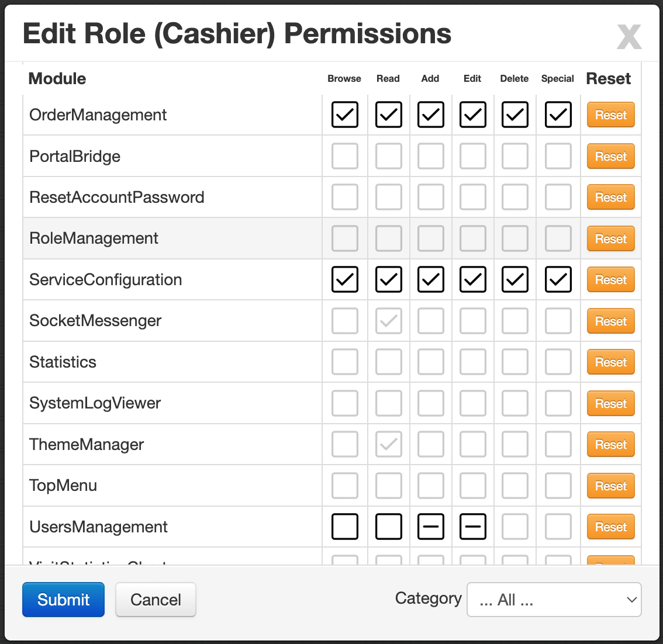The image size is (663, 644).
Task: Uncheck ServiceConfiguration Delete permission
Action: [x=514, y=279]
